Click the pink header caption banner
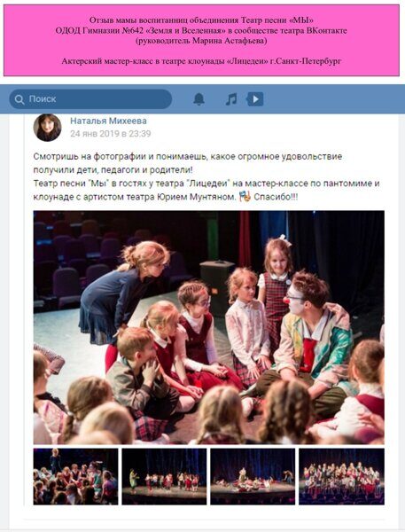 coord(201,41)
